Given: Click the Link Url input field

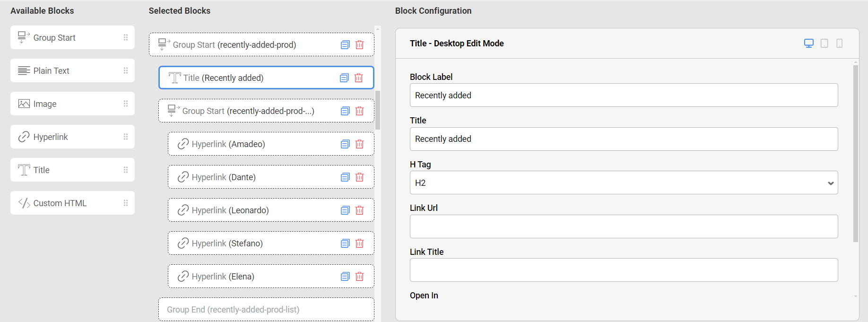Looking at the screenshot, I should tap(624, 227).
